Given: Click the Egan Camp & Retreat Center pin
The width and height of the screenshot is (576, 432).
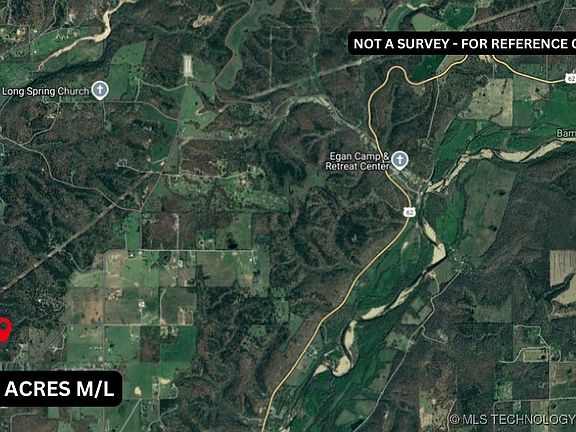Looking at the screenshot, I should pyautogui.click(x=400, y=161).
